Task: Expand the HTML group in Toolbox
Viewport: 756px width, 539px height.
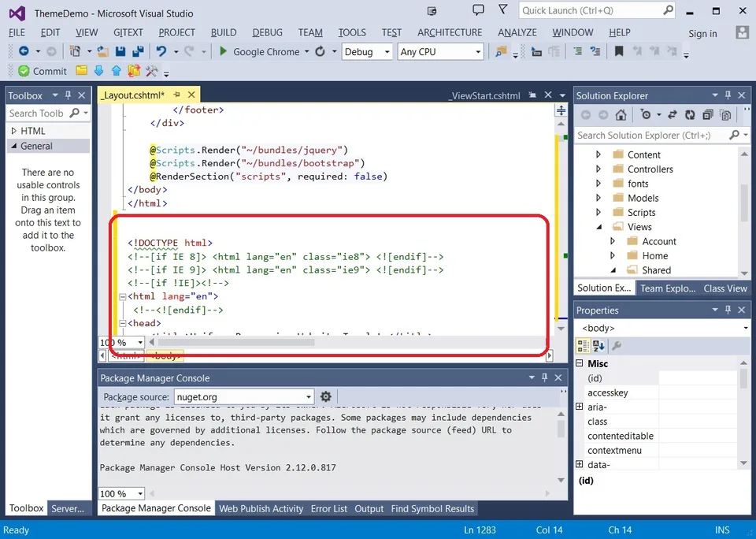Action: click(x=14, y=131)
